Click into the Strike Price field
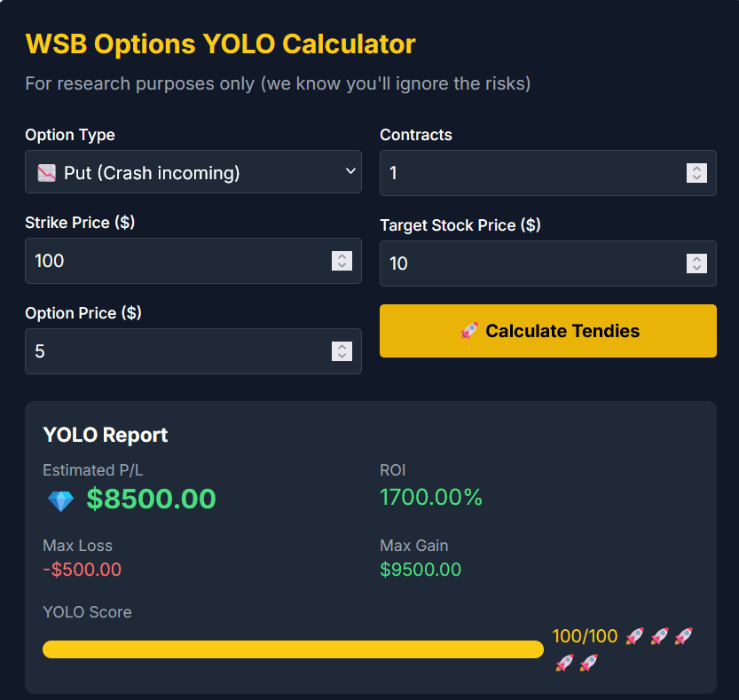The height and width of the screenshot is (700, 739). [x=177, y=261]
